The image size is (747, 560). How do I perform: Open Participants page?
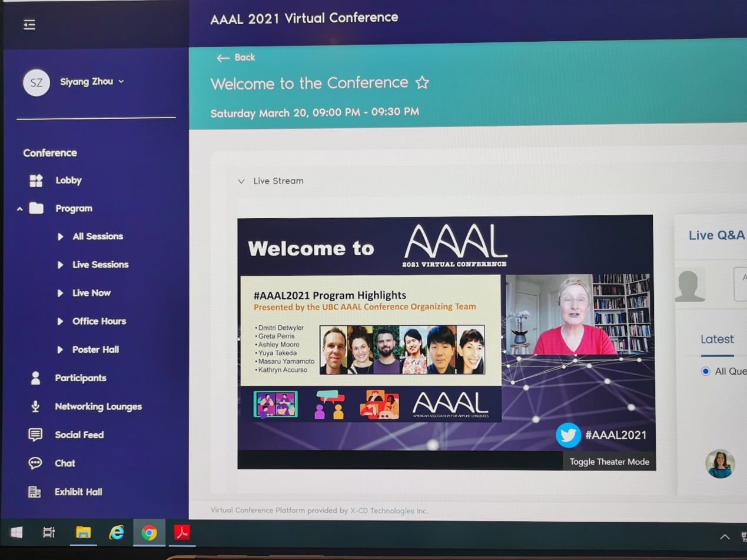81,378
